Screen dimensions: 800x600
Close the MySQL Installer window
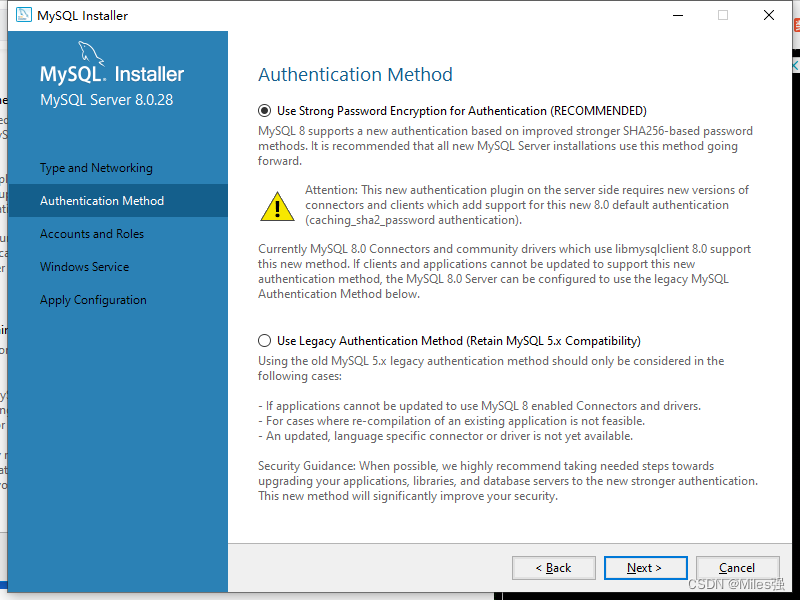tap(768, 15)
